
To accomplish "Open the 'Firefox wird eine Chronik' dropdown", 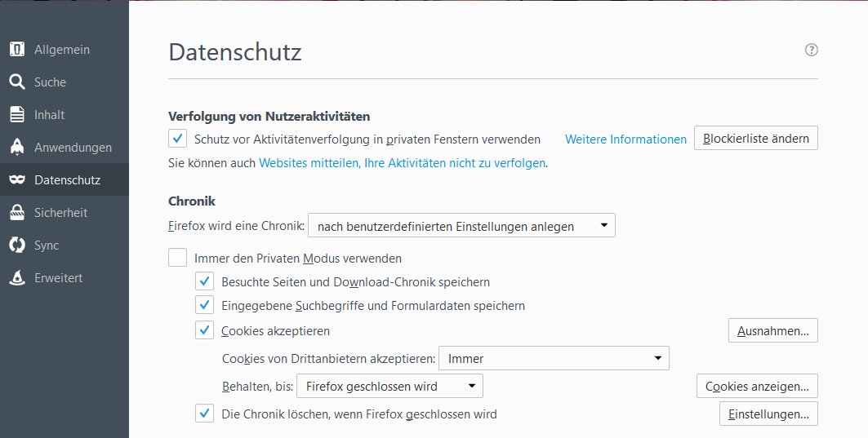I will click(x=461, y=226).
